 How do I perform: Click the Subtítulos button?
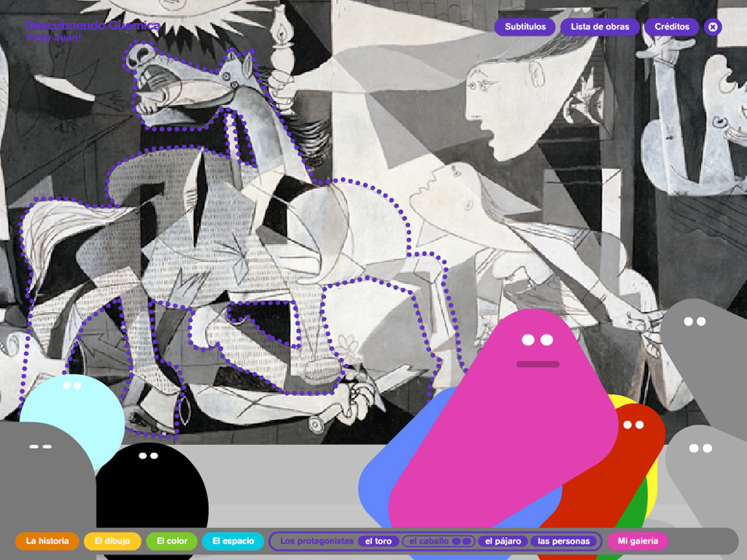pyautogui.click(x=525, y=26)
